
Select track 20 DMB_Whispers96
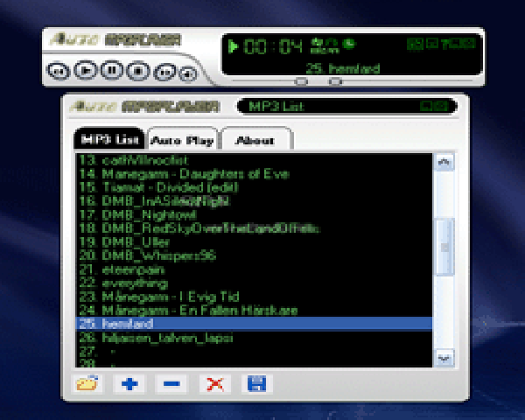point(255,255)
